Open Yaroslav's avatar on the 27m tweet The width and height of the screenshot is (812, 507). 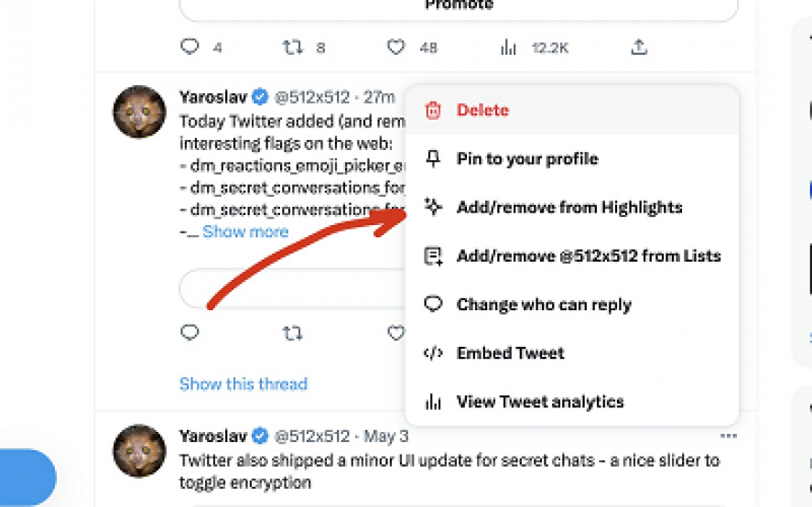pos(139,113)
